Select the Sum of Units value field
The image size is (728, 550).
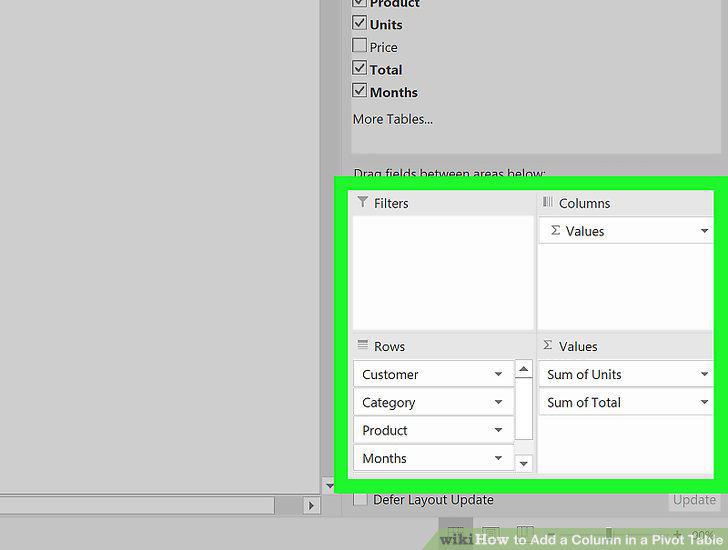point(626,374)
